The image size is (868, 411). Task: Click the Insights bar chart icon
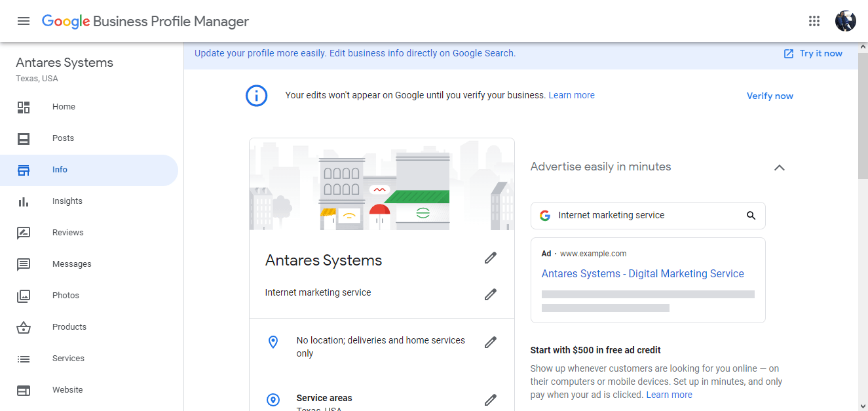pos(24,201)
